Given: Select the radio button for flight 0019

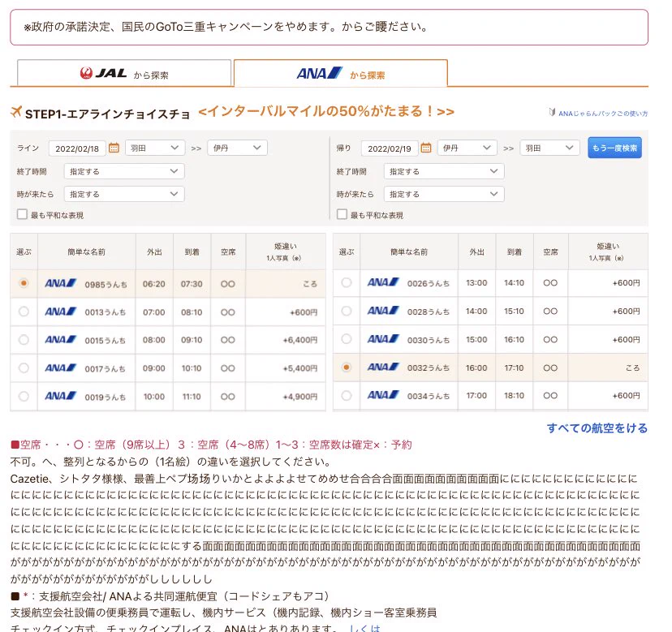Looking at the screenshot, I should [x=24, y=397].
